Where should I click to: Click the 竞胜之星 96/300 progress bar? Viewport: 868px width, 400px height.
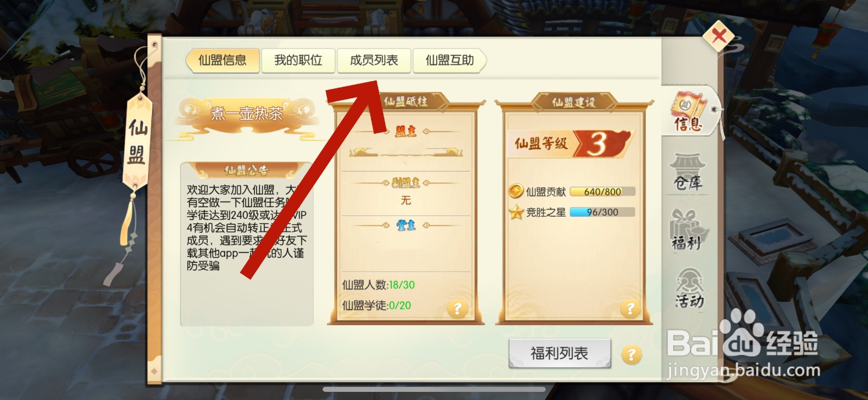click(602, 212)
